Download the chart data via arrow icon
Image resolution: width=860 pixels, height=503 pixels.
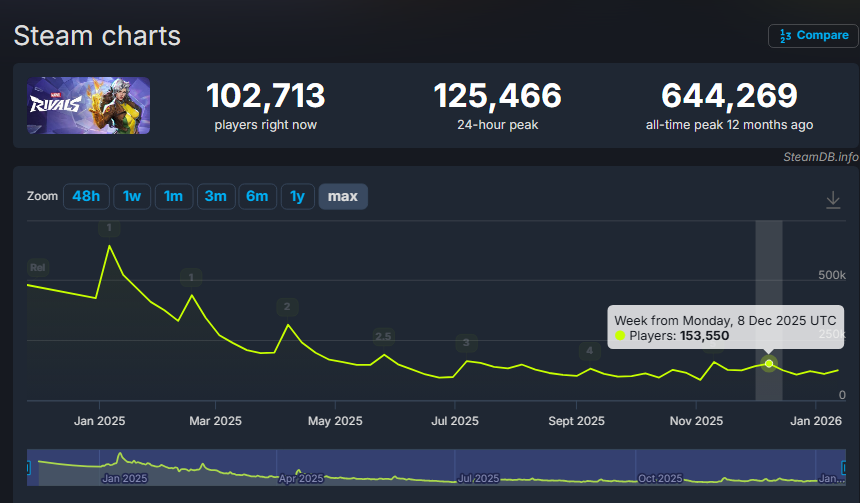833,200
